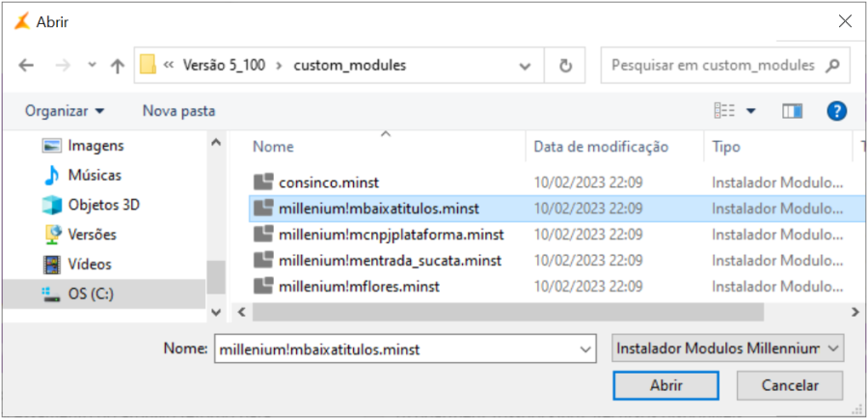Go forward with the right arrow
The height and width of the screenshot is (419, 868).
(x=63, y=66)
